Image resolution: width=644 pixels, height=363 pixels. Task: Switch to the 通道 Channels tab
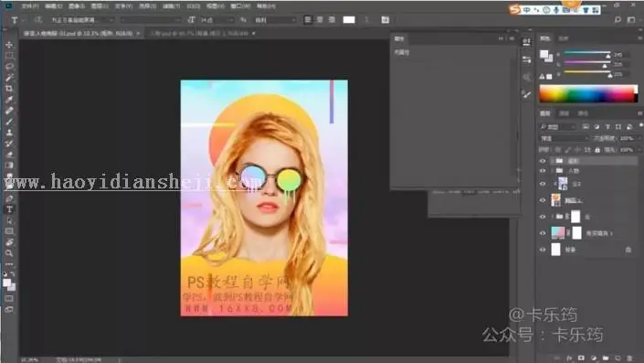pyautogui.click(x=565, y=113)
